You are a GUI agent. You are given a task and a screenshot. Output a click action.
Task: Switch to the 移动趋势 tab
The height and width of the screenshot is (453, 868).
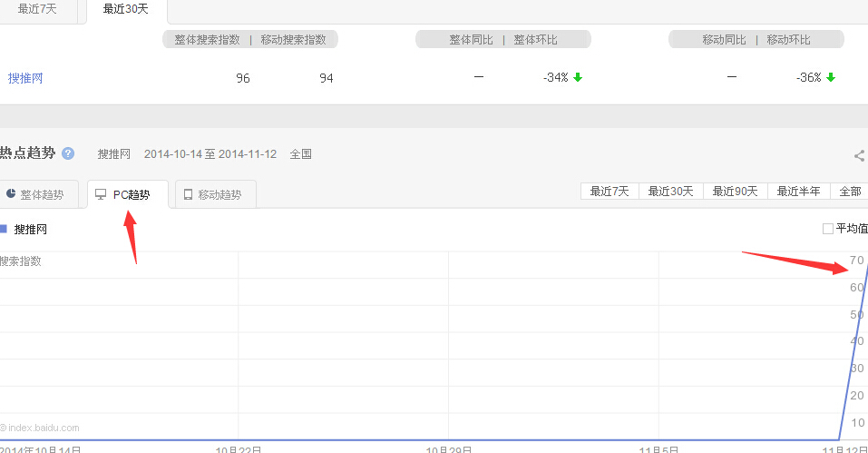216,194
